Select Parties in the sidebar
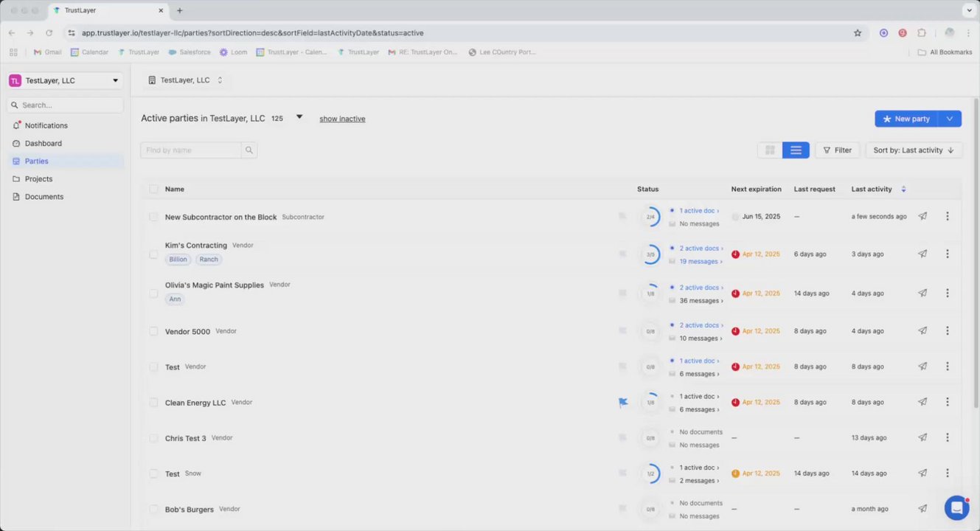Image resolution: width=980 pixels, height=531 pixels. [x=65, y=161]
